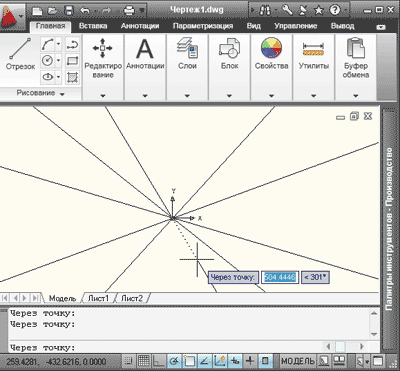The height and width of the screenshot is (371, 400).
Task: Click the Quick View Layouts icon right of МОДЕЛЬ
Action: click(324, 361)
